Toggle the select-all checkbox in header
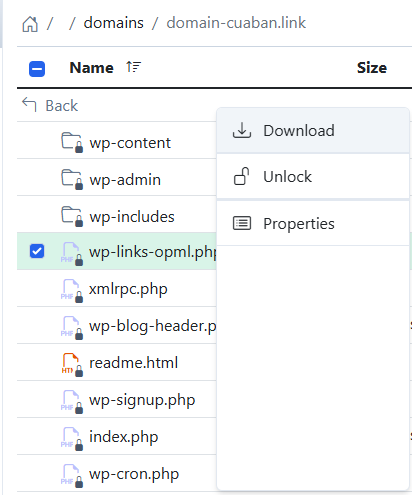 click(x=37, y=69)
